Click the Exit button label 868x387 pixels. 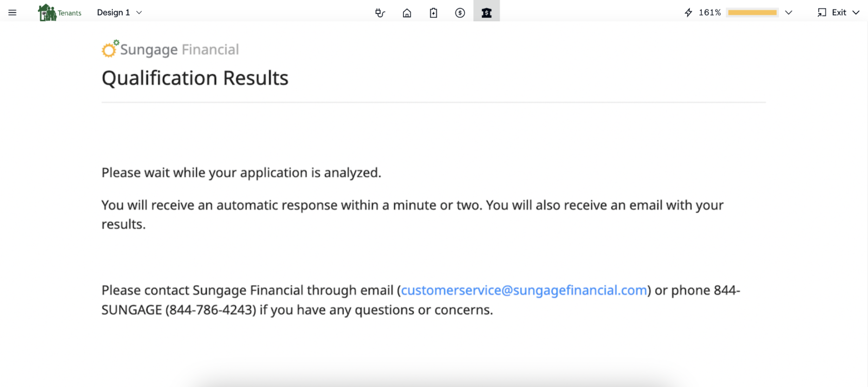[839, 13]
